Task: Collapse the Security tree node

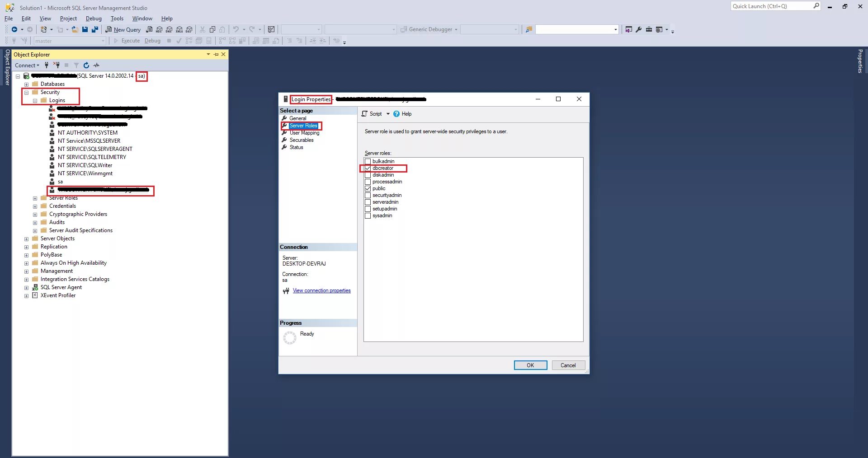Action: click(x=26, y=93)
